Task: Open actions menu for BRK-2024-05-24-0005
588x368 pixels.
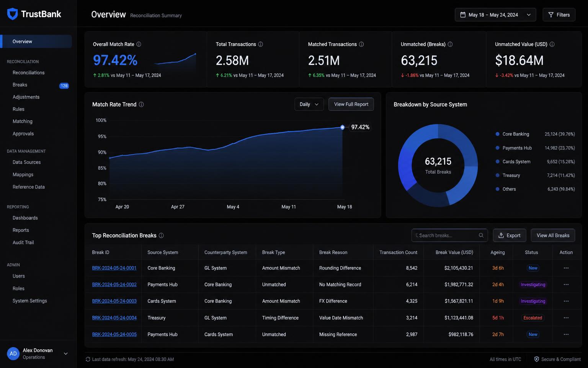Action: pyautogui.click(x=566, y=334)
